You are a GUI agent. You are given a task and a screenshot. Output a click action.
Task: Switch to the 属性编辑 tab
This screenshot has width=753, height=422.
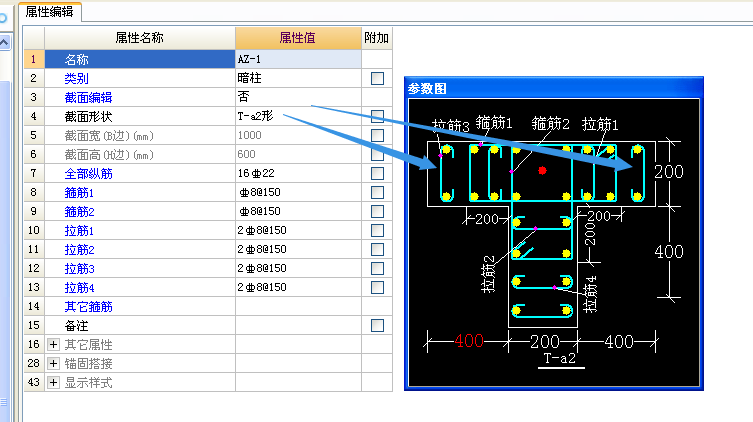point(49,12)
